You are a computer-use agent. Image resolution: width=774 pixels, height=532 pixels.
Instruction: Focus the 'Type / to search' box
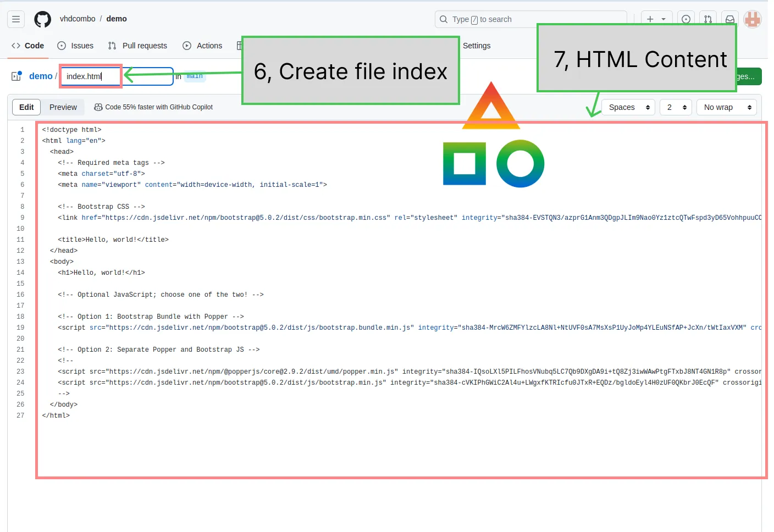click(530, 19)
